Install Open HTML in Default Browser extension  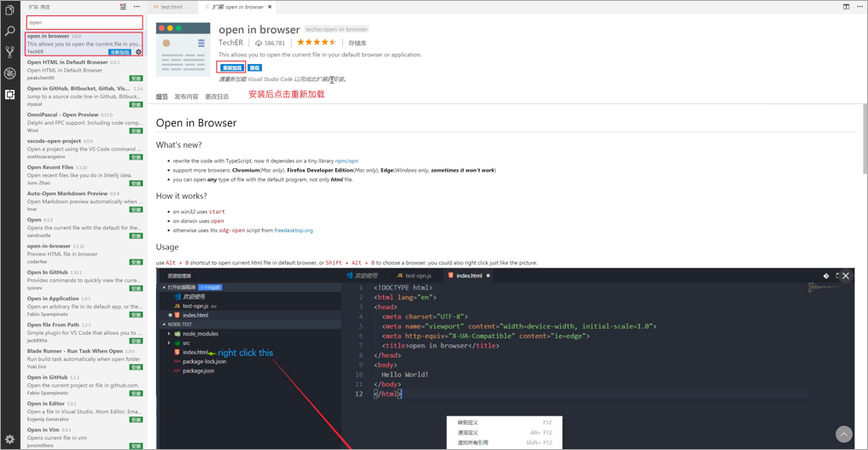pos(136,79)
